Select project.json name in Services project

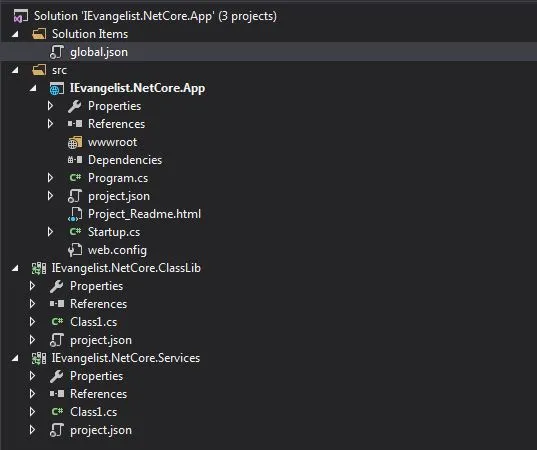coord(101,430)
